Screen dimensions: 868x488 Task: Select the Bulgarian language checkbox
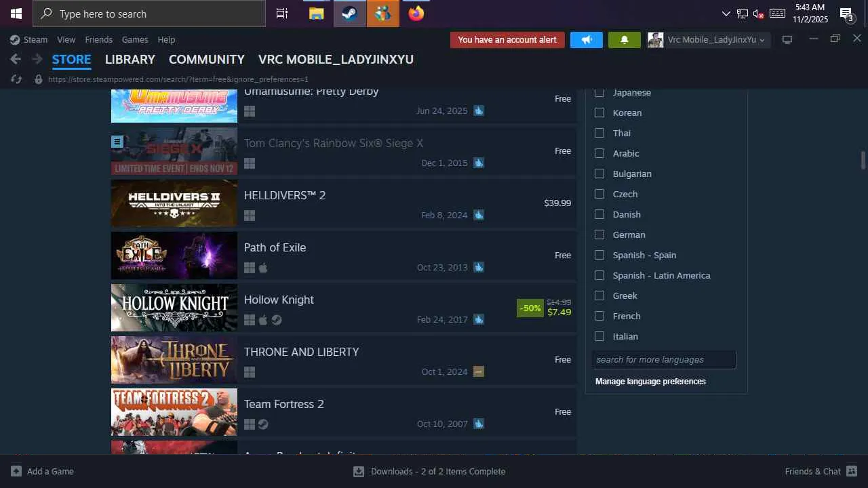599,174
